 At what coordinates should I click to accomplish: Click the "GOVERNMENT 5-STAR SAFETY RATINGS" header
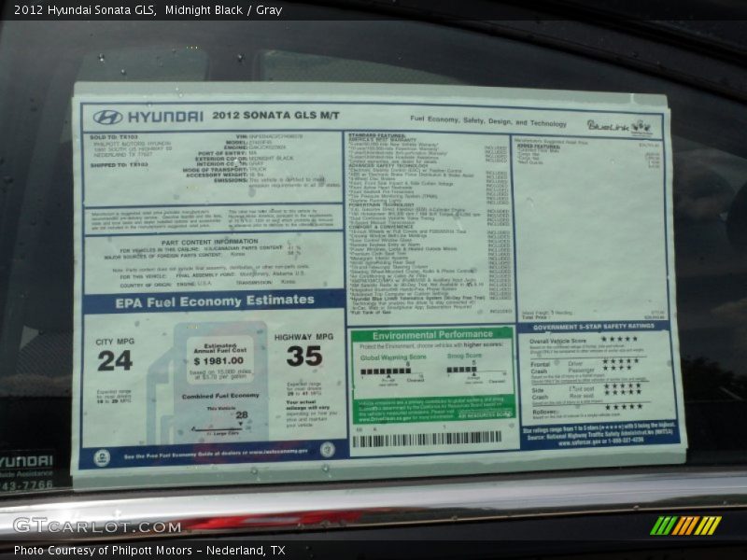click(594, 327)
